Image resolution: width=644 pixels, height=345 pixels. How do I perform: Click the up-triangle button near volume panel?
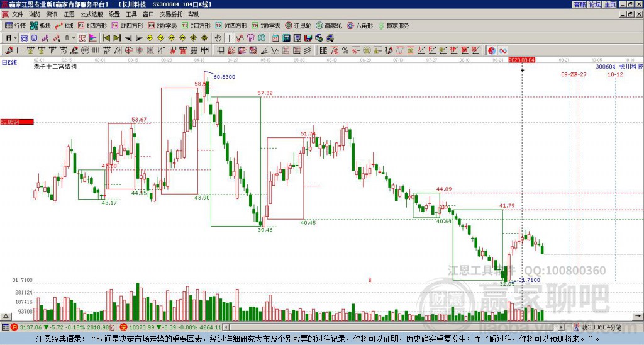click(6, 316)
